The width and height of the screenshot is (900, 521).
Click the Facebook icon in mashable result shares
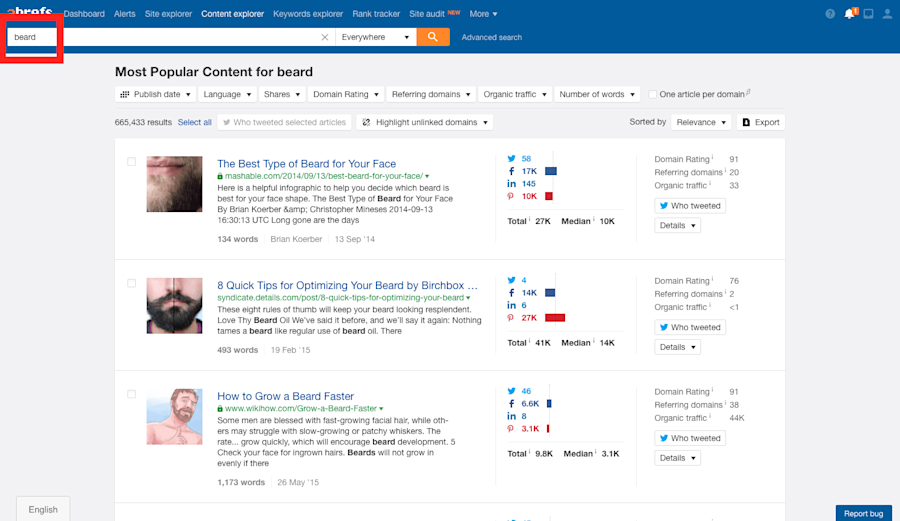511,171
